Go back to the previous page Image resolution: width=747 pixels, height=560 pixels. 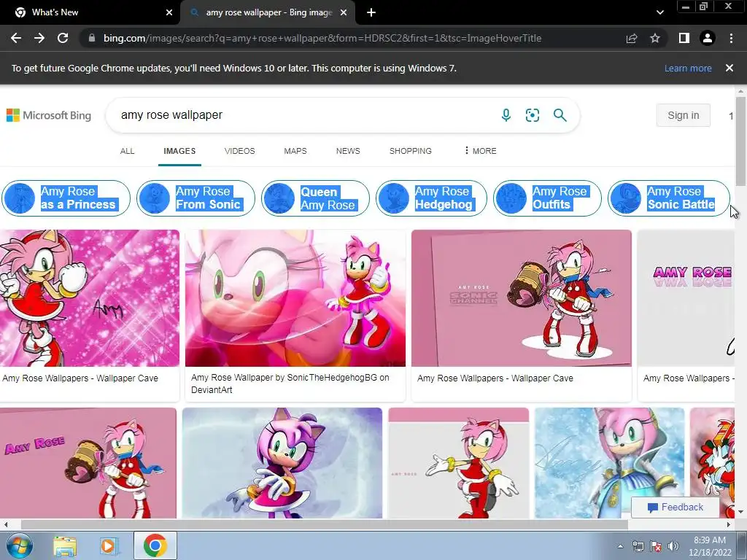pos(16,38)
